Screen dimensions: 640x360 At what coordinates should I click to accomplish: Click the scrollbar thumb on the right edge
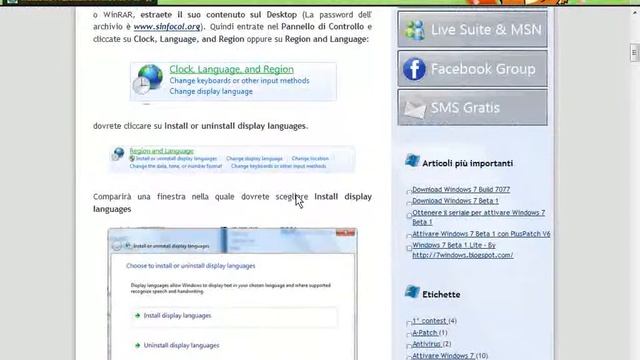click(x=634, y=53)
